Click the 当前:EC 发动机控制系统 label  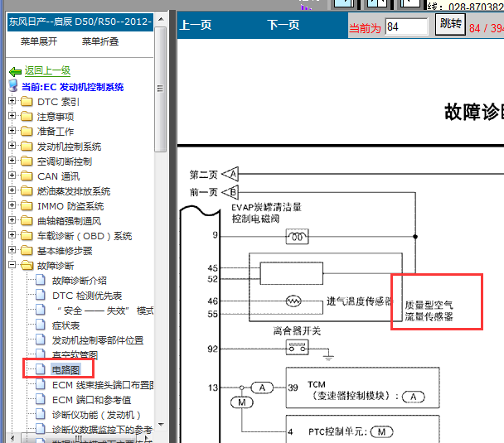tap(73, 87)
